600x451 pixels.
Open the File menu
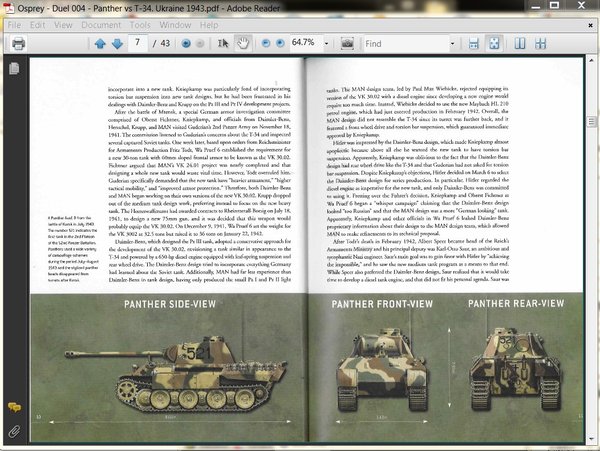[14, 25]
